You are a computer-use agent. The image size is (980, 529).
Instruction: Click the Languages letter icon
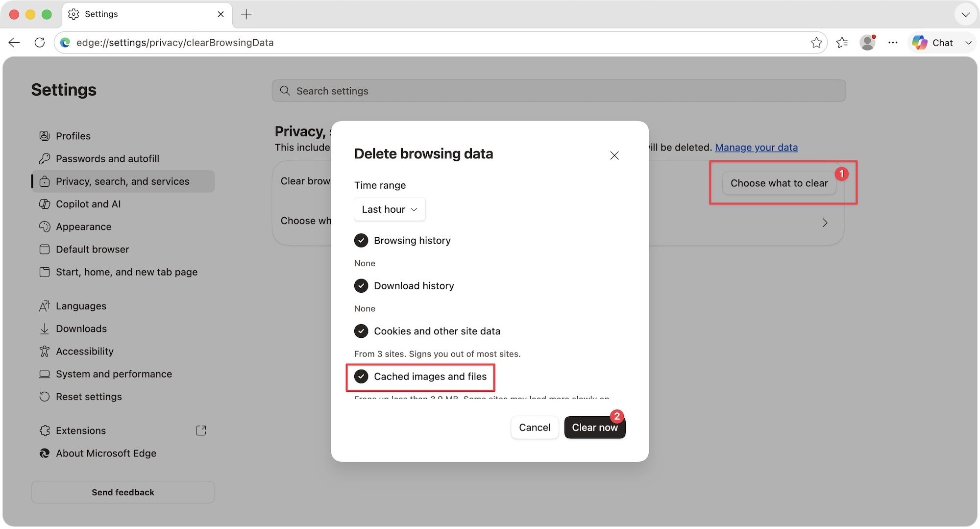click(45, 306)
